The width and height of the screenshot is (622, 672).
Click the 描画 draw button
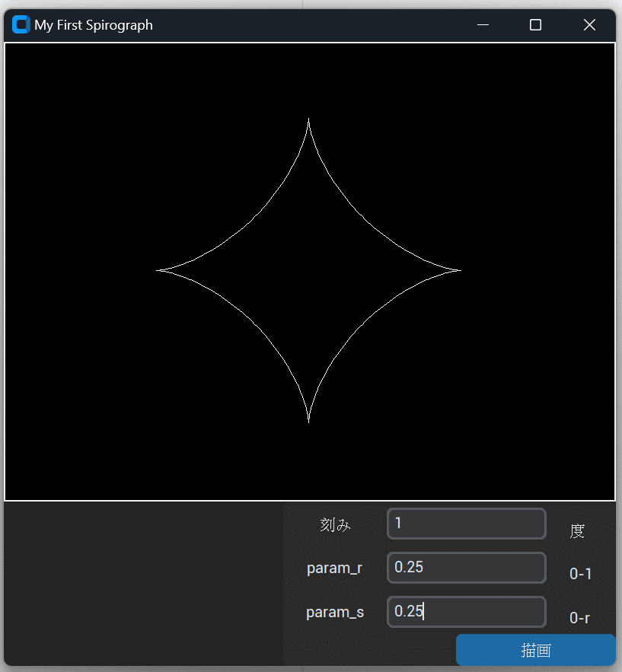point(536,650)
